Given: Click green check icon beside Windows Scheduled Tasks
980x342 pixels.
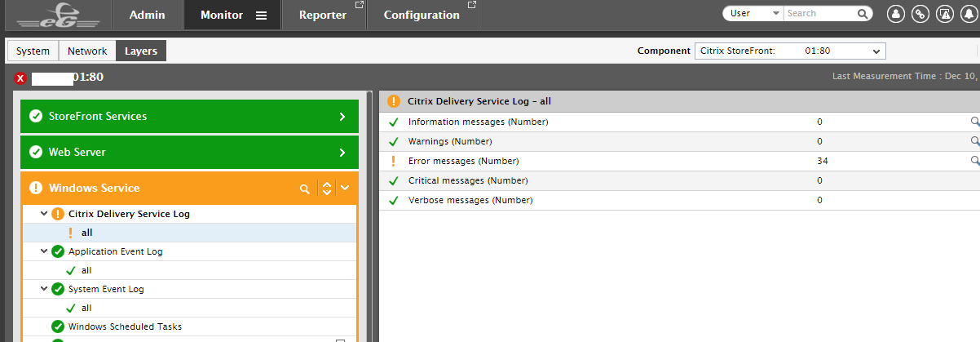Looking at the screenshot, I should coord(57,326).
